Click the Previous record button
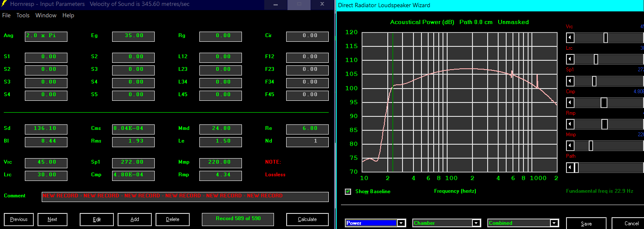This screenshot has height=229, width=644. point(19,219)
